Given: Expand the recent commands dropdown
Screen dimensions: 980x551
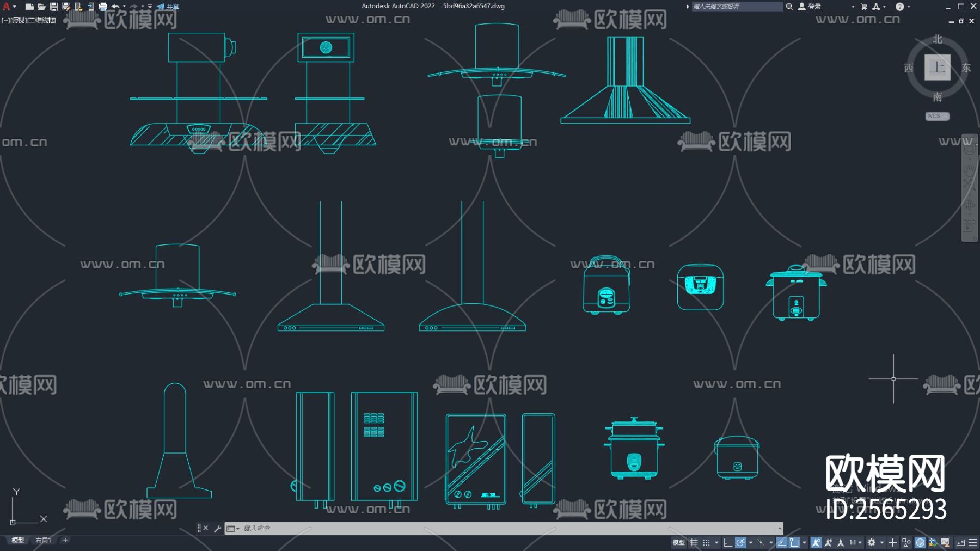Looking at the screenshot, I should pos(233,528).
